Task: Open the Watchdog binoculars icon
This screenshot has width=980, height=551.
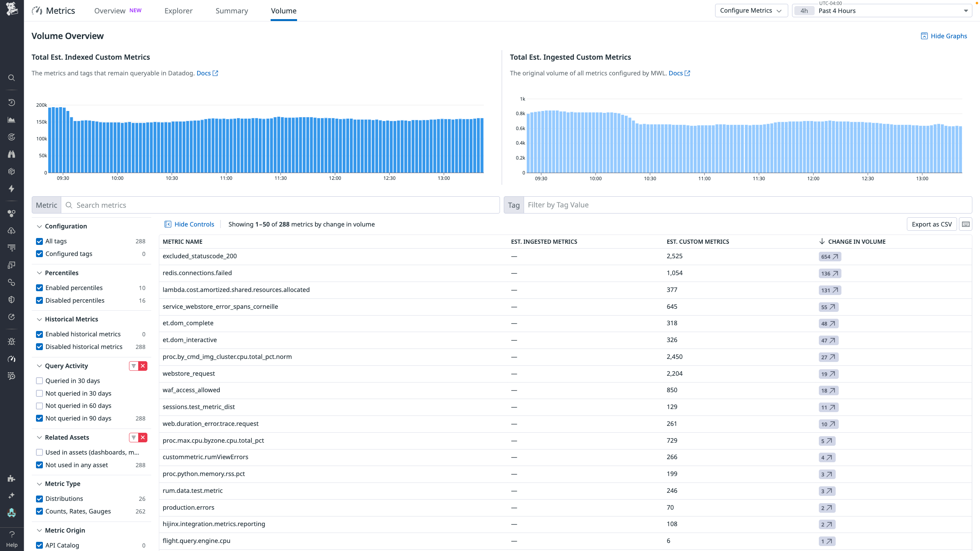Action: (11, 154)
